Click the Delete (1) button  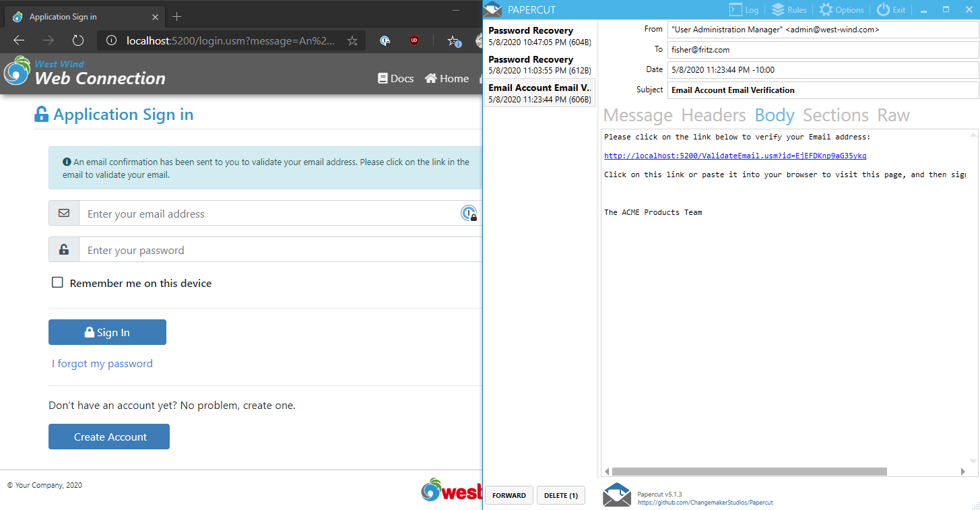click(x=560, y=495)
